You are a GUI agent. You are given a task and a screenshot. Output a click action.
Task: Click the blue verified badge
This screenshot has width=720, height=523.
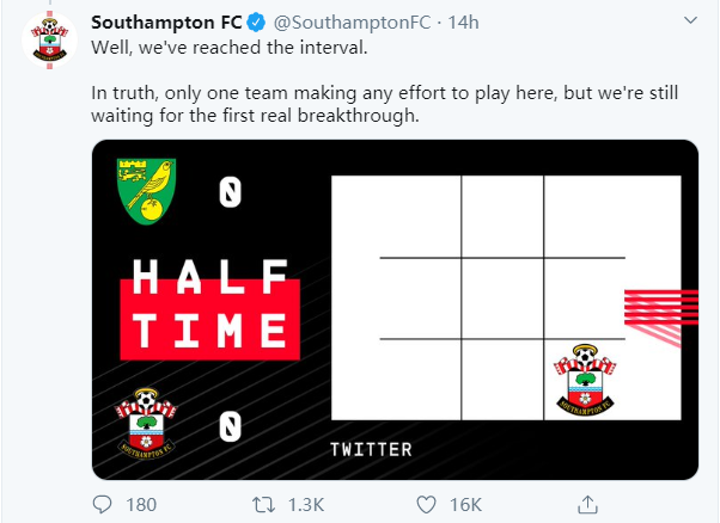(254, 22)
